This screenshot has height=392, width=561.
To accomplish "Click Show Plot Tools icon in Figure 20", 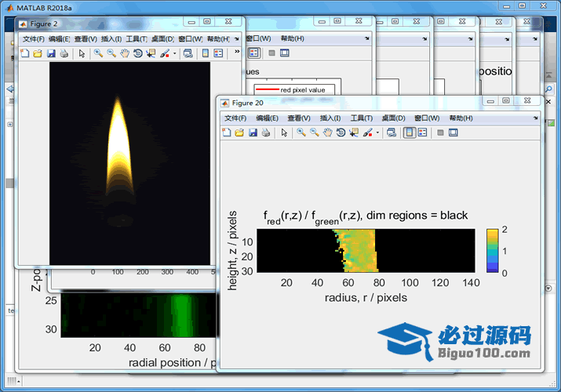I will click(454, 133).
